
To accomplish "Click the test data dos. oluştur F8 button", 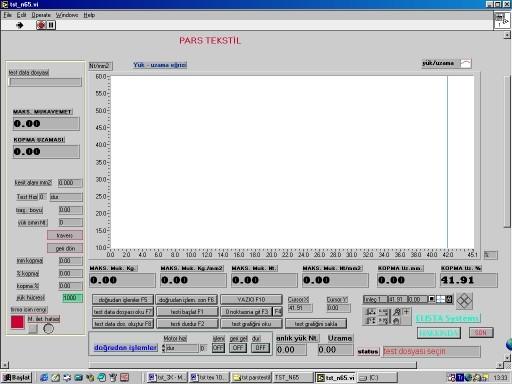I will pyautogui.click(x=123, y=324).
